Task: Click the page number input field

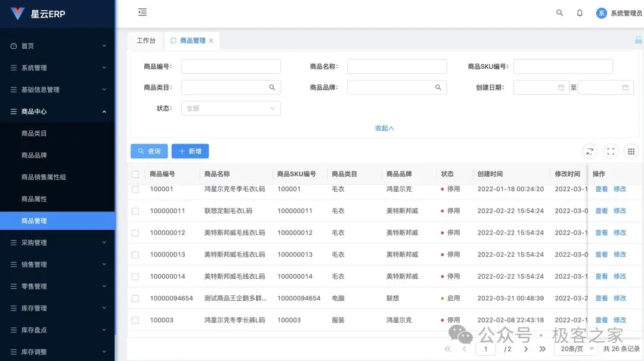Action: 486,348
